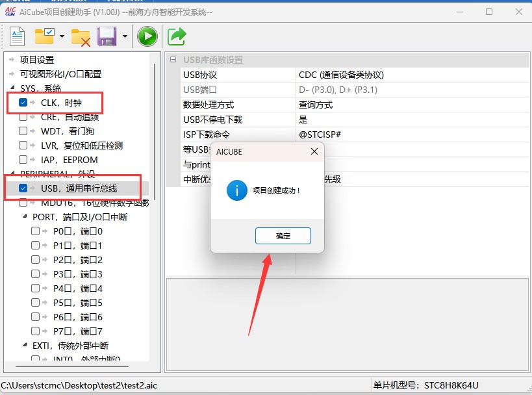This screenshot has width=532, height=395.
Task: Uncheck the CLK 时钟 checkbox
Action: [23, 102]
